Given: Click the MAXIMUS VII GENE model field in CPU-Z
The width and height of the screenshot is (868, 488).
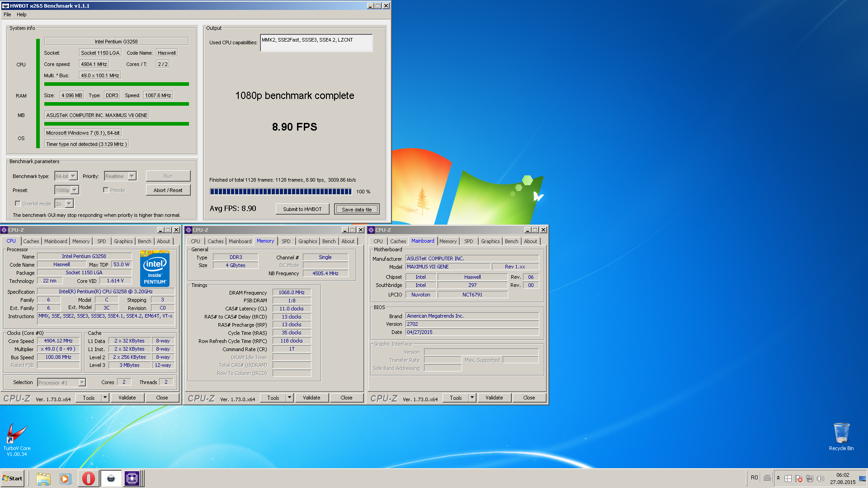Looking at the screenshot, I should click(448, 267).
